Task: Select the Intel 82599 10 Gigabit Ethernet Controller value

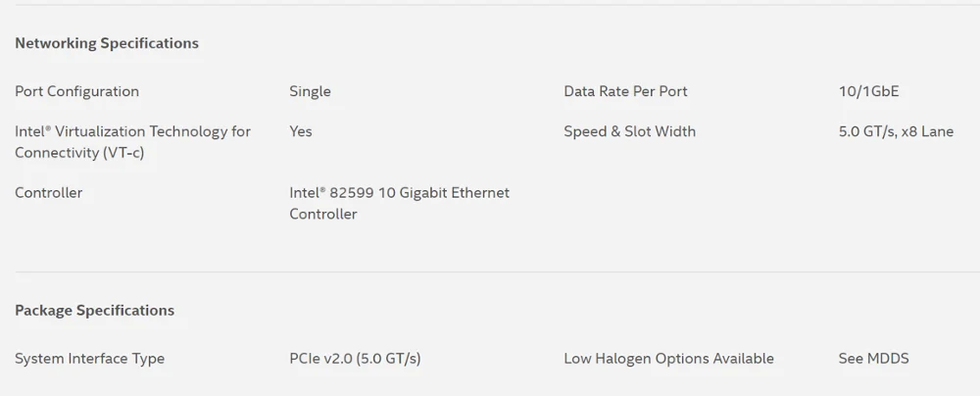Action: coord(399,203)
